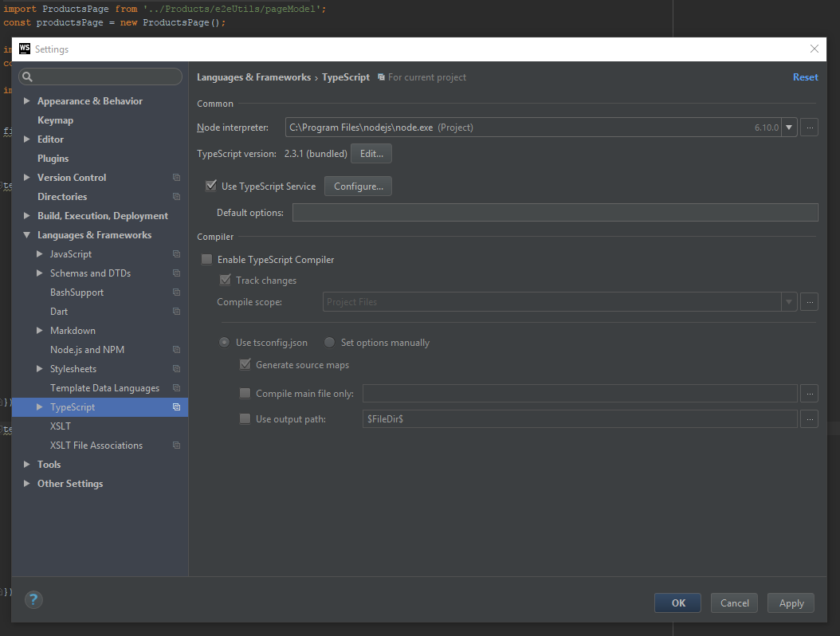
Task: Click project-level icon beside TypeScript row
Action: [x=176, y=407]
